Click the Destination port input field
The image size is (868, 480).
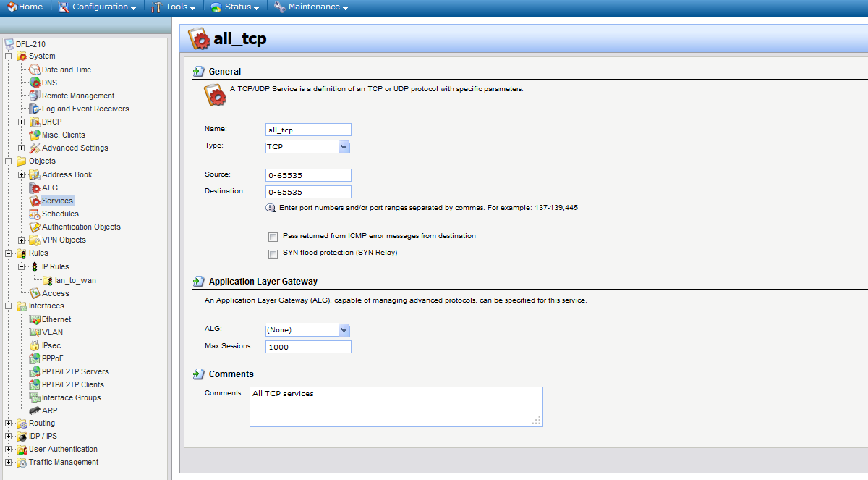tap(308, 192)
